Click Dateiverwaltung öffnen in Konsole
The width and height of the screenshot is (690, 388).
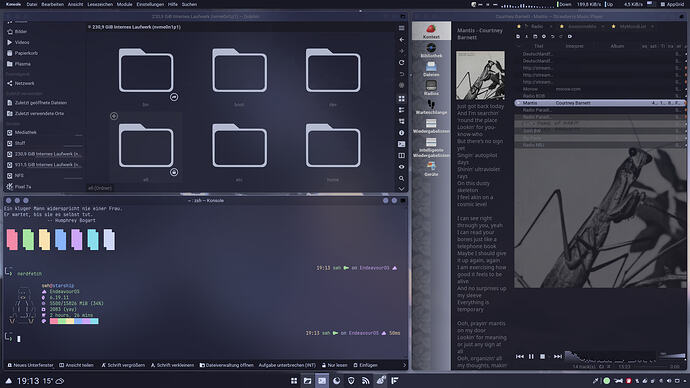227,365
